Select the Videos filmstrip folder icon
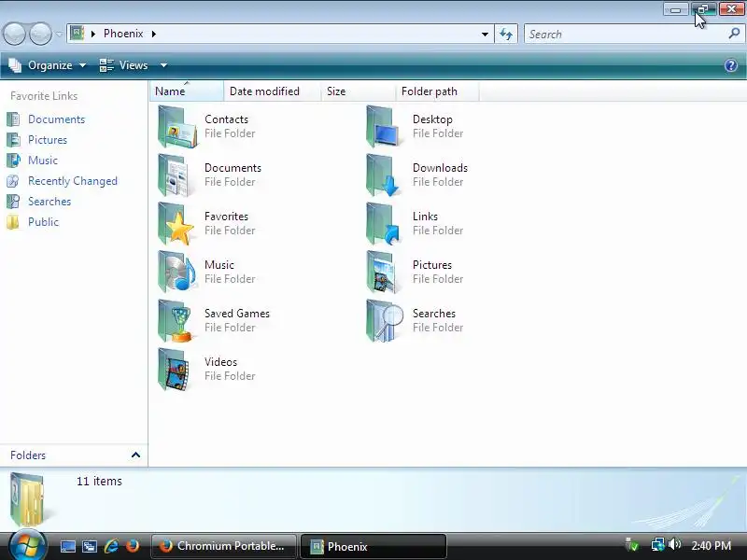The height and width of the screenshot is (560, 747). [x=175, y=370]
